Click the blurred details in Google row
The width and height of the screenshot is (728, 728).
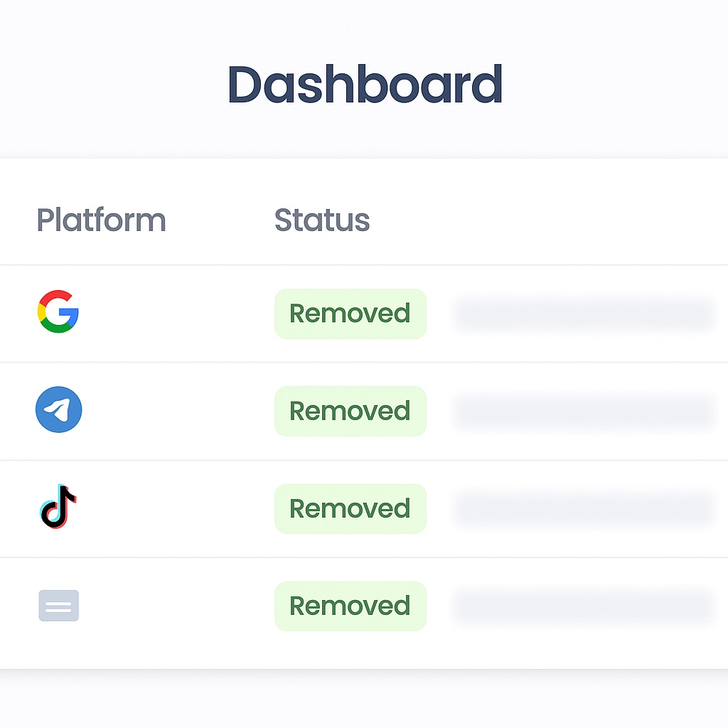pos(583,314)
